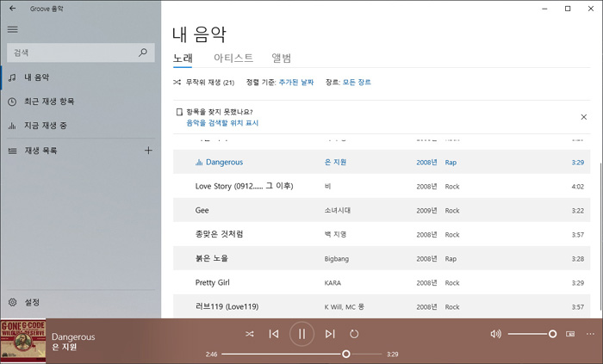Viewport: 603px width, 364px height.
Task: Skip to the next track
Action: (x=330, y=334)
